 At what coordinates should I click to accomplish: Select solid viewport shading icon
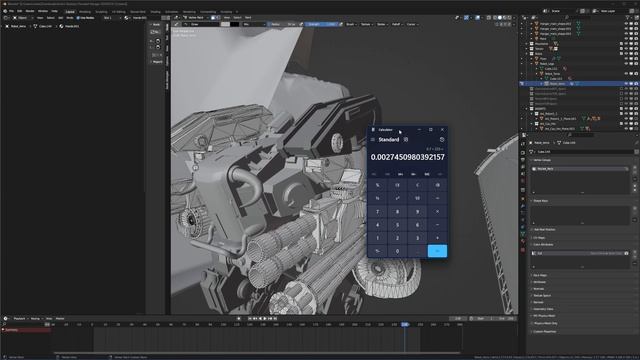coord(500,18)
